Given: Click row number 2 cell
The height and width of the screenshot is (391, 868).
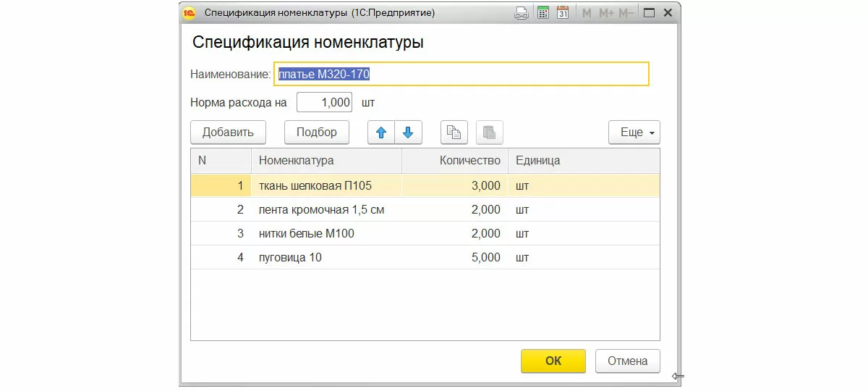Looking at the screenshot, I should coord(221,210).
